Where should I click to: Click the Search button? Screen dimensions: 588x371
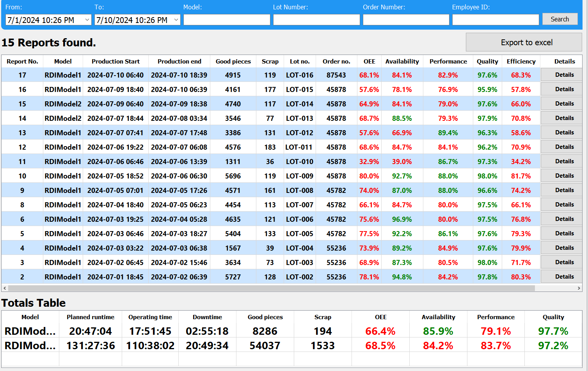(560, 19)
